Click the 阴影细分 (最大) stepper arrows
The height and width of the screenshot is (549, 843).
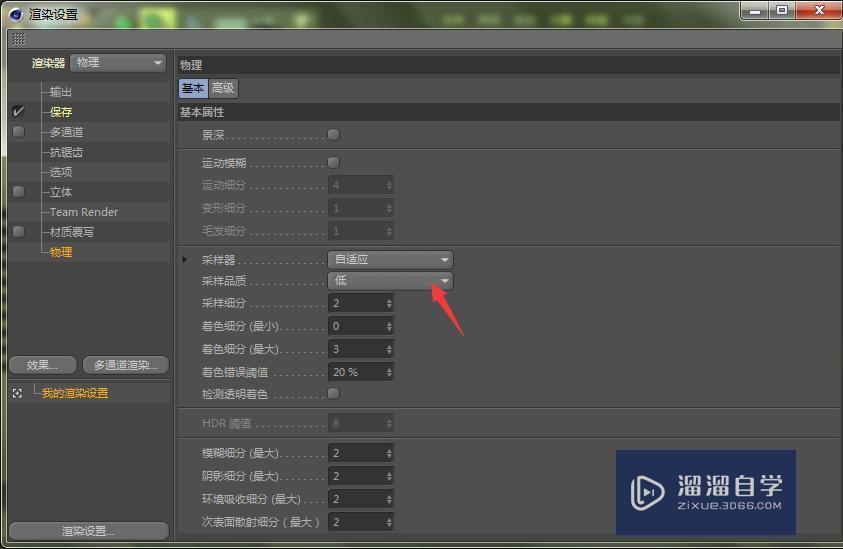coord(389,476)
